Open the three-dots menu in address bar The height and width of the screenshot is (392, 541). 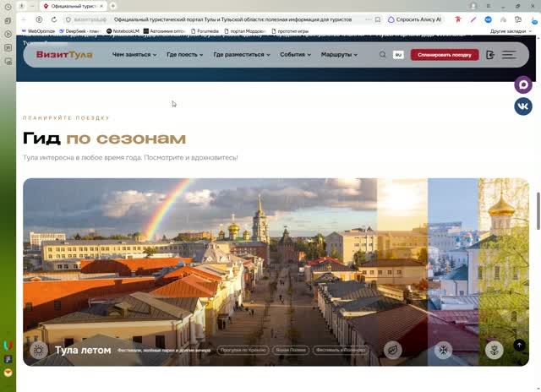[x=369, y=19]
